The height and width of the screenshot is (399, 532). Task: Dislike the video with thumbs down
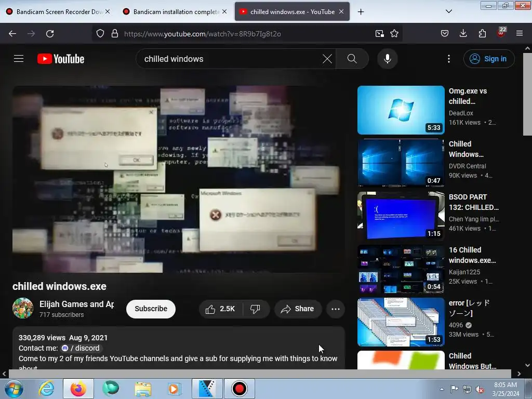point(255,309)
